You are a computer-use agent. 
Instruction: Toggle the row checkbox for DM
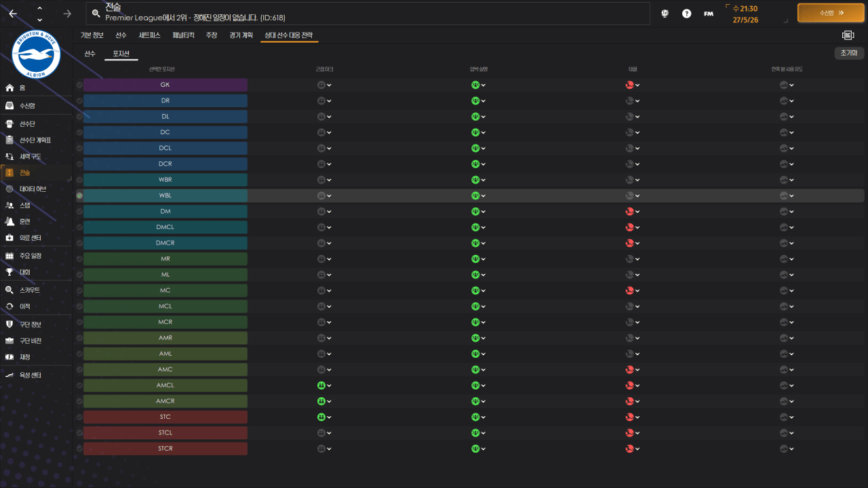pos(79,211)
